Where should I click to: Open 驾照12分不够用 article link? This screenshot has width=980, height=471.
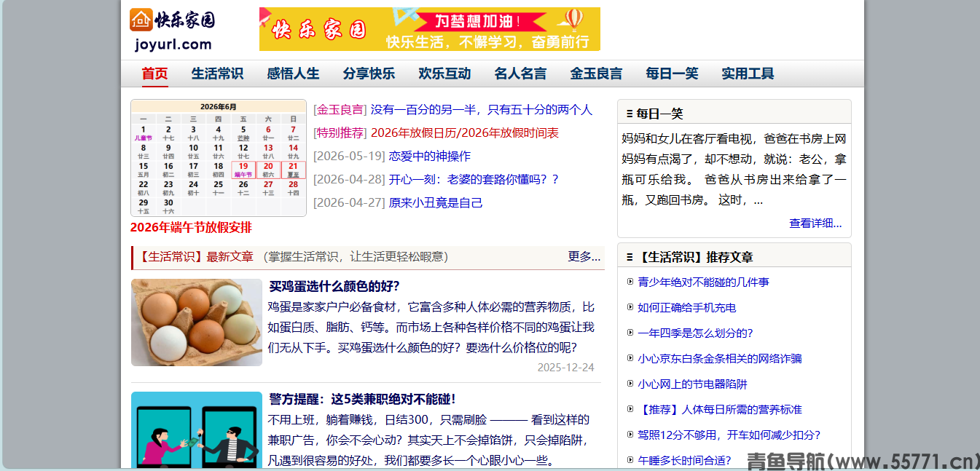tap(729, 435)
